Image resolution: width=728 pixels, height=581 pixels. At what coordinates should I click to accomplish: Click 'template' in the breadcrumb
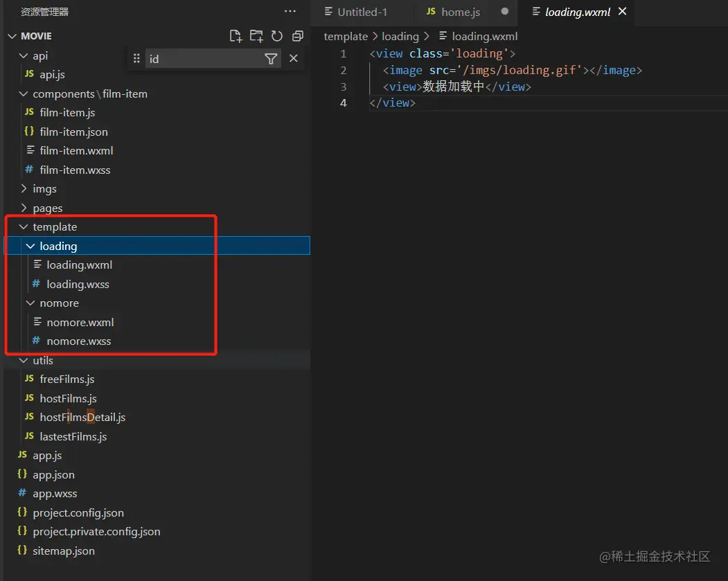346,36
